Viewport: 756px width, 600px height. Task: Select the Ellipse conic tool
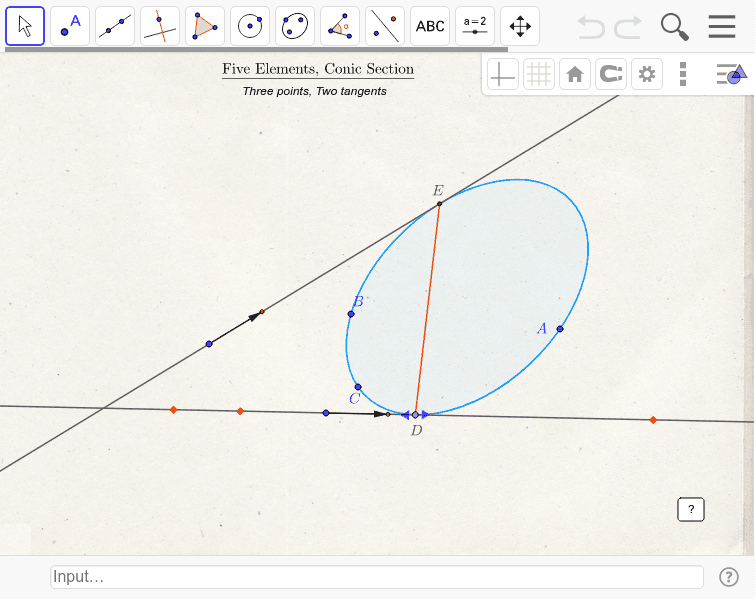click(x=295, y=26)
